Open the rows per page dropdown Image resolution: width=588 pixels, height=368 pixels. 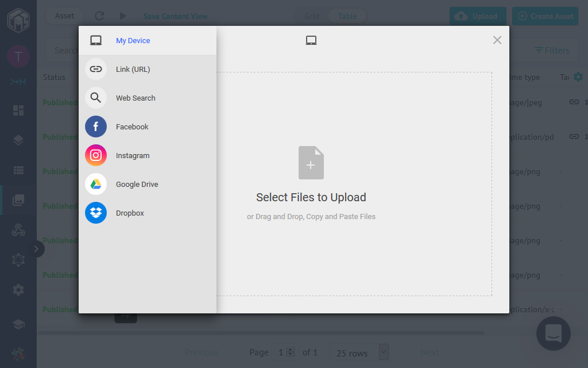pos(359,352)
